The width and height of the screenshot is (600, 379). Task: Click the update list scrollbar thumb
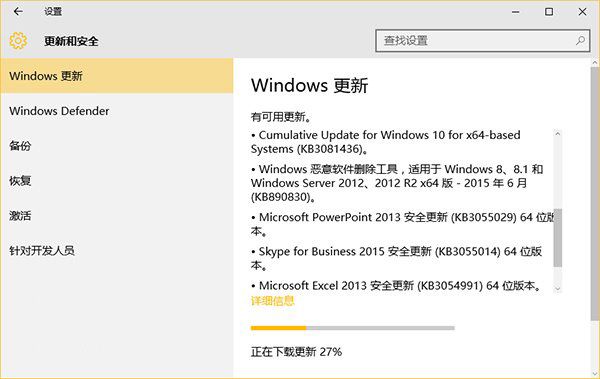click(x=558, y=237)
